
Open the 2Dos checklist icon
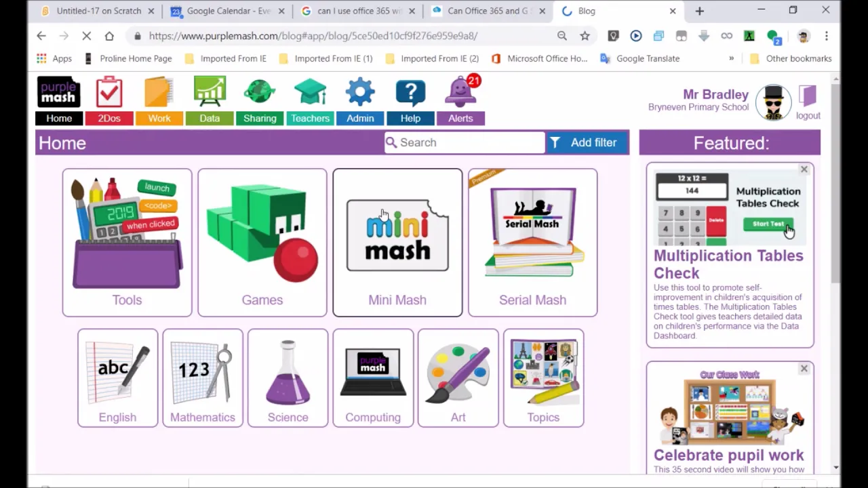point(108,92)
